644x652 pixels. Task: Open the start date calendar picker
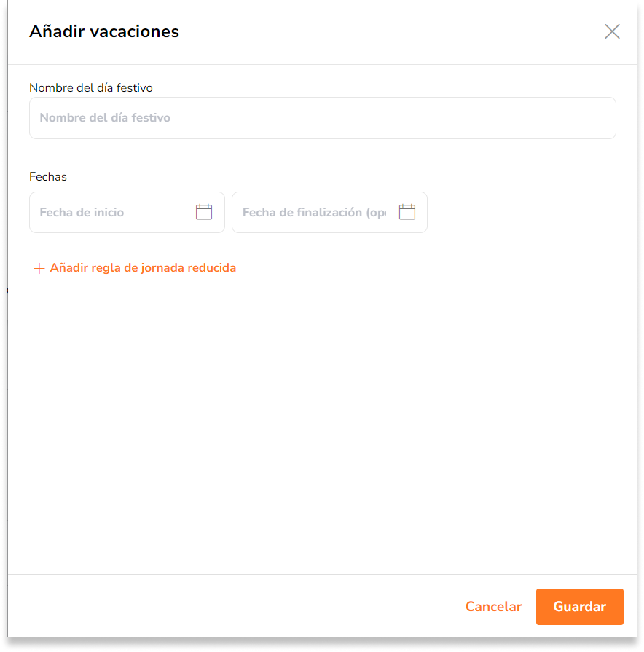(204, 212)
